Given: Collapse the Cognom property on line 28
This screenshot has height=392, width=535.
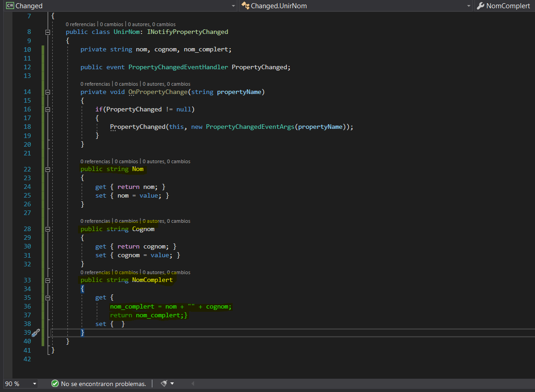Looking at the screenshot, I should [47, 229].
